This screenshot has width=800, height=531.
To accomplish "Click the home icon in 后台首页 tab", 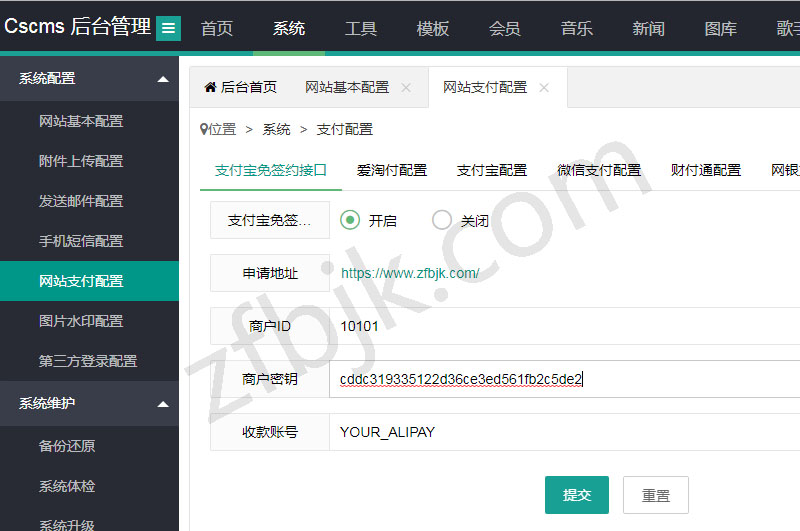I will point(210,87).
